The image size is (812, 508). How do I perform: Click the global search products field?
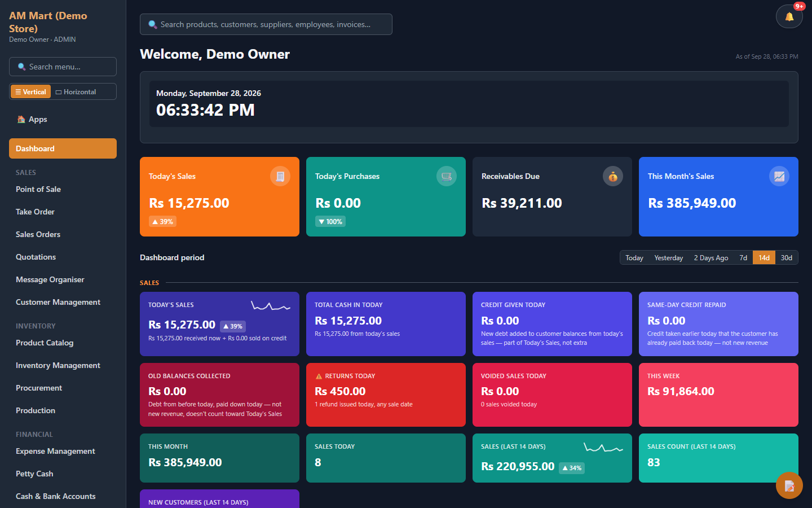point(266,24)
